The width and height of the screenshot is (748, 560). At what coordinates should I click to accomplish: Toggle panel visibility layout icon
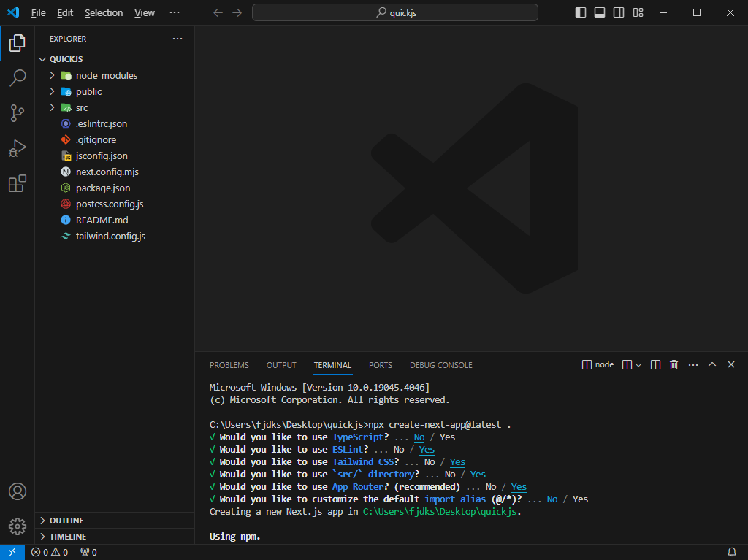(600, 12)
